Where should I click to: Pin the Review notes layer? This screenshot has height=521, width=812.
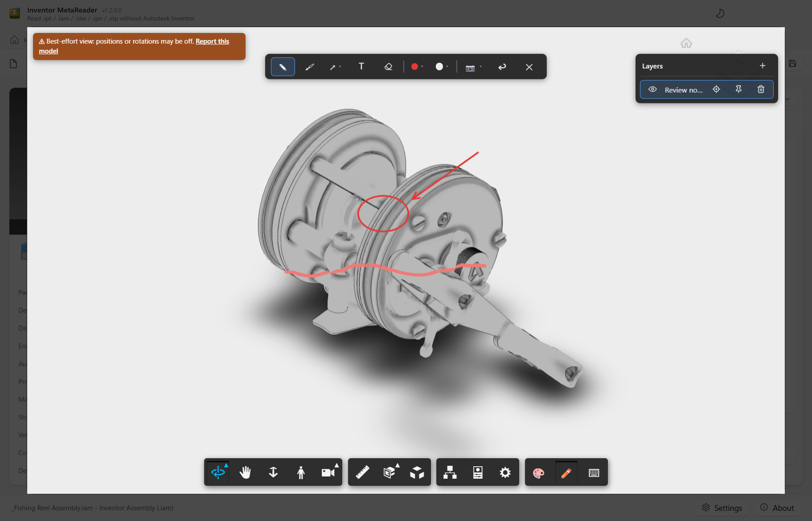click(738, 90)
